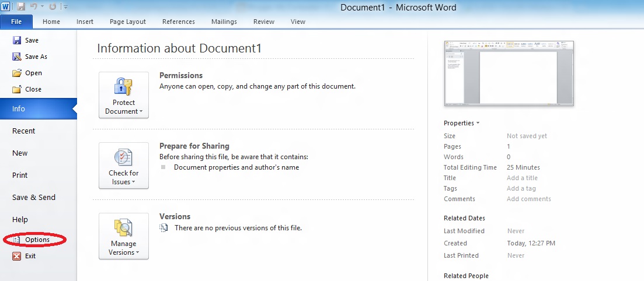The image size is (644, 281).
Task: Switch to the File tab
Action: click(x=16, y=22)
